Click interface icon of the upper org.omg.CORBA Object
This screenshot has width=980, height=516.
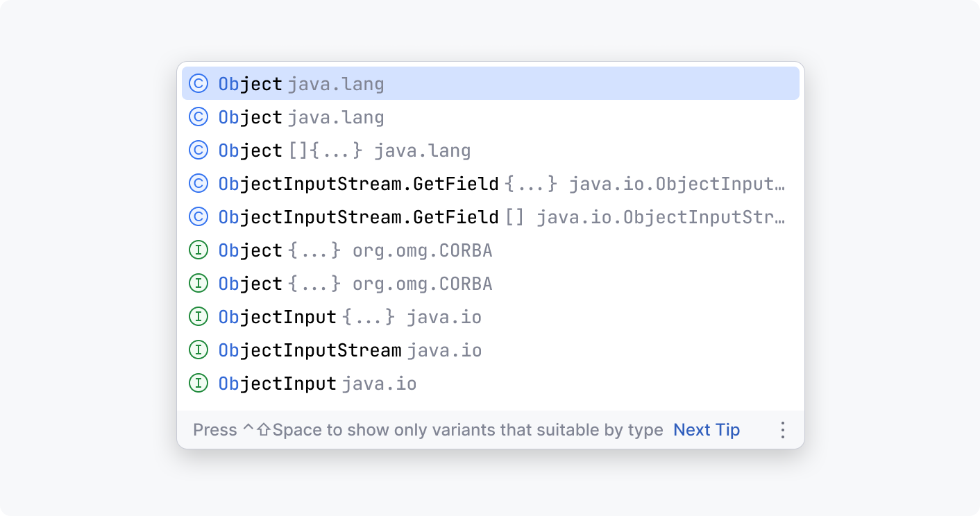coord(198,250)
